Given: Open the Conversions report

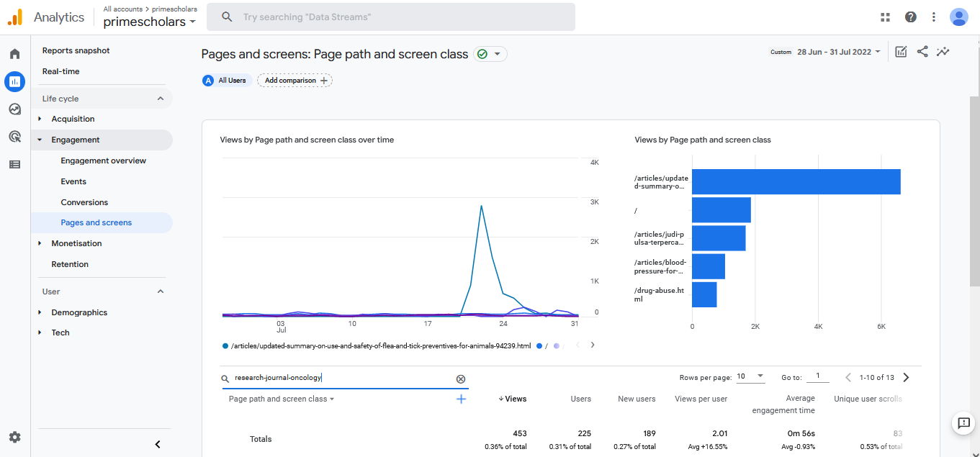Looking at the screenshot, I should [84, 203].
